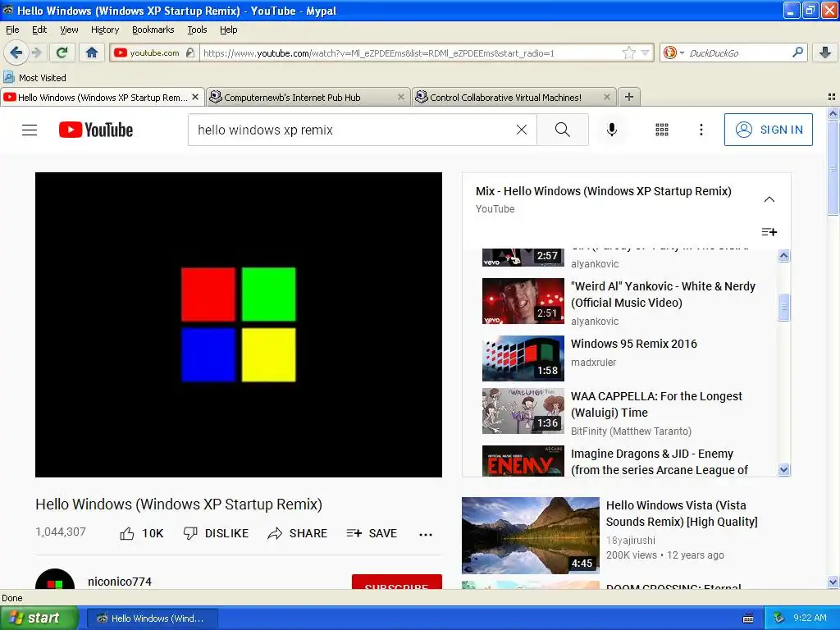This screenshot has width=840, height=630.
Task: Click the browser URL address field
Action: point(410,52)
